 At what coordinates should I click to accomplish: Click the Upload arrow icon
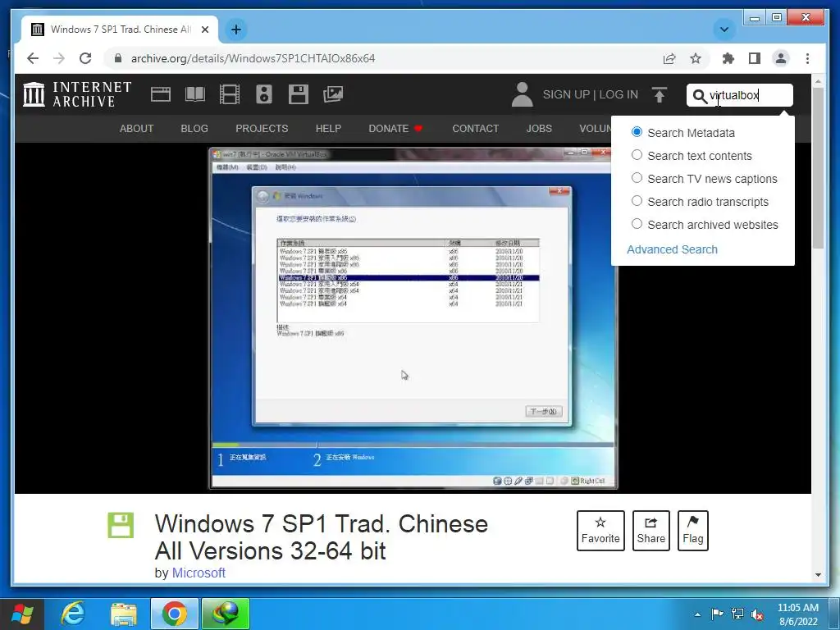click(660, 95)
